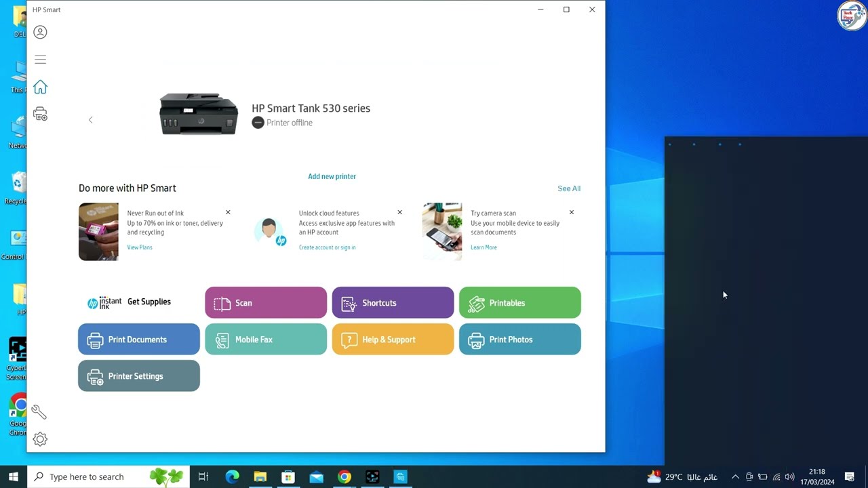Open Microsoft Store from taskbar

pos(288,476)
